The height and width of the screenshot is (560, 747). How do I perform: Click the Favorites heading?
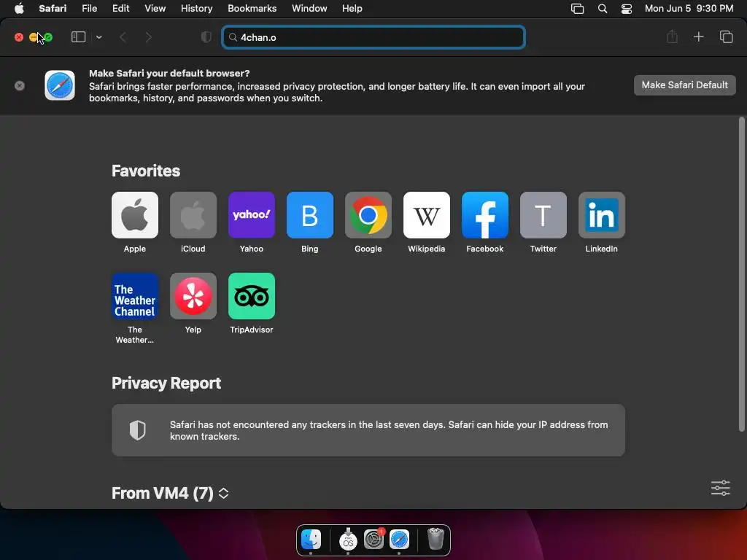tap(146, 171)
